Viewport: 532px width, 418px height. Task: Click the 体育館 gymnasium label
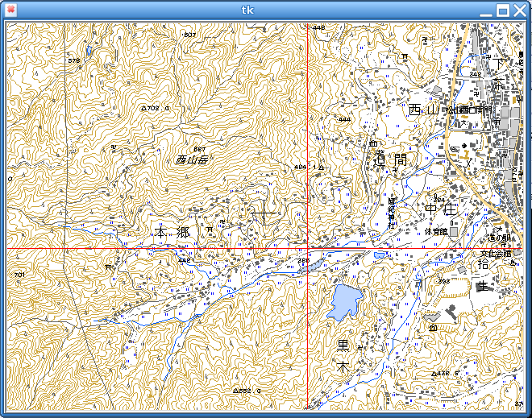tap(436, 232)
